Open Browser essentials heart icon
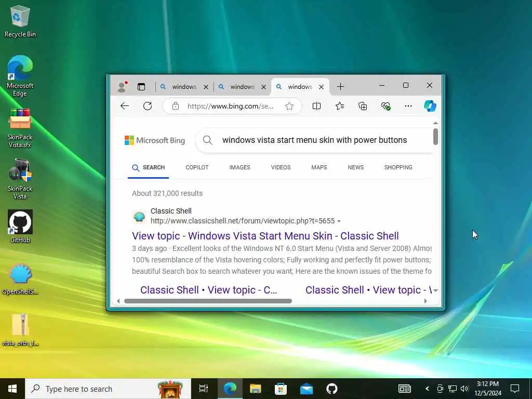The image size is (532, 399). [x=385, y=106]
